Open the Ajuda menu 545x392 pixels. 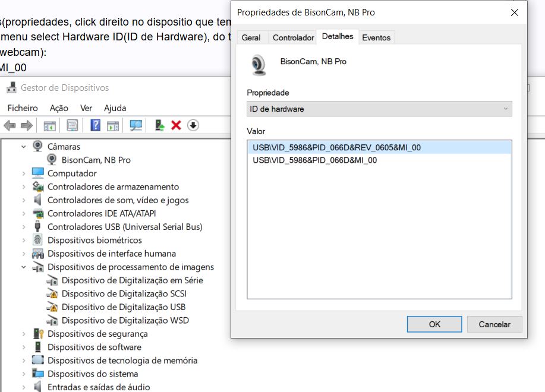tap(115, 108)
